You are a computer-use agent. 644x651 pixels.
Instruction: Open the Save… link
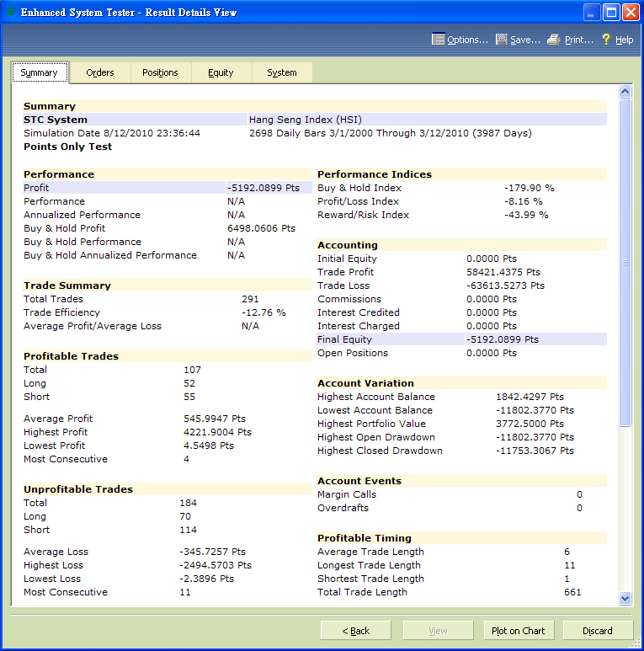525,40
